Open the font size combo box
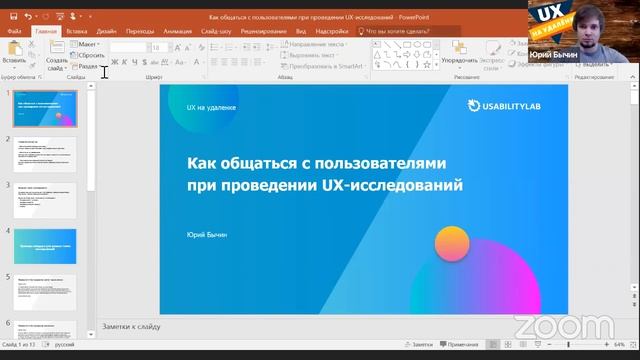Viewport: 640px width, 360px height. tap(162, 48)
